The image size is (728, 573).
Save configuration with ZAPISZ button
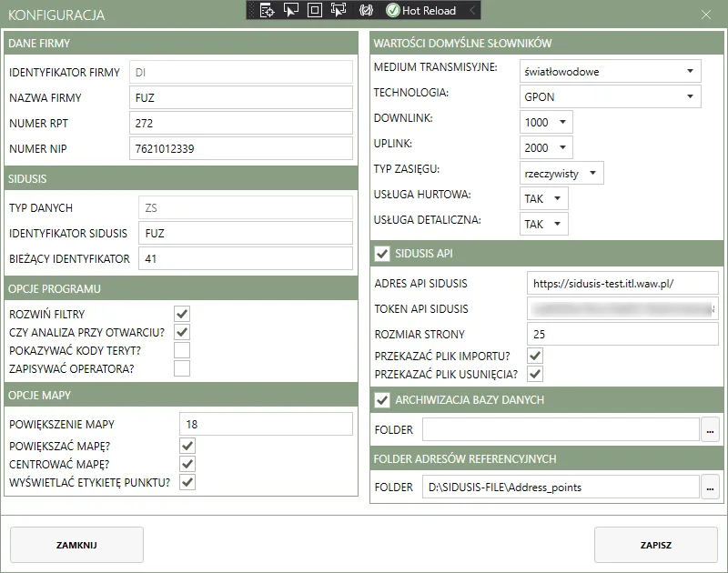[656, 545]
